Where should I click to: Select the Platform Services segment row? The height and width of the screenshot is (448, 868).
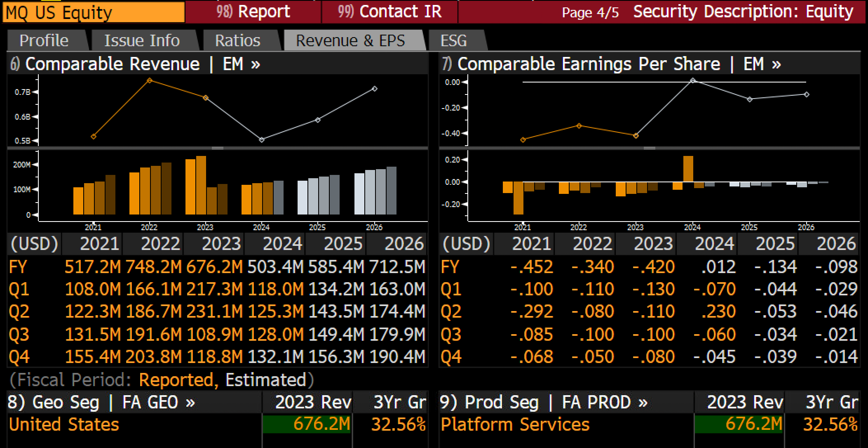(650, 424)
